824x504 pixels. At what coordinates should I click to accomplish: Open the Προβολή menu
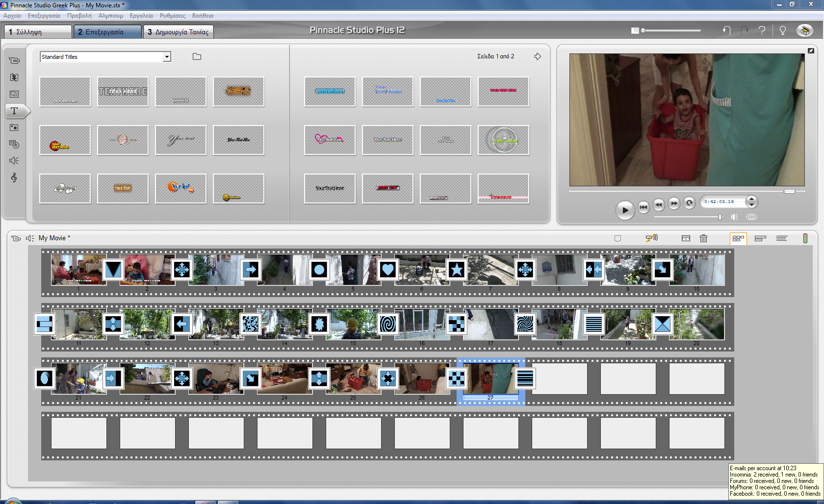[x=79, y=16]
